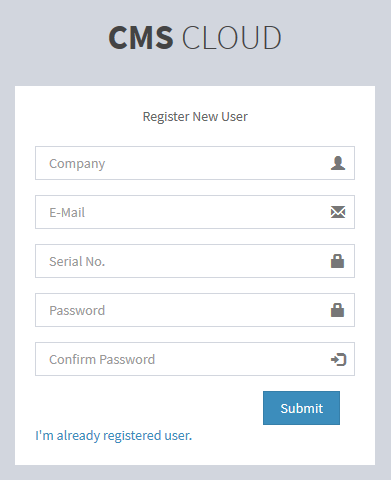Click the CMS CLOUD logo title
391x480 pixels.
[195, 38]
